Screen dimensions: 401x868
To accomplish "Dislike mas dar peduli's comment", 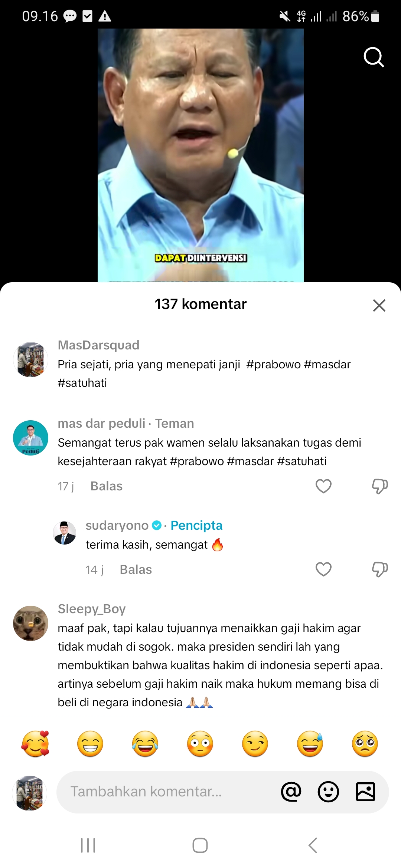I will coord(380,486).
